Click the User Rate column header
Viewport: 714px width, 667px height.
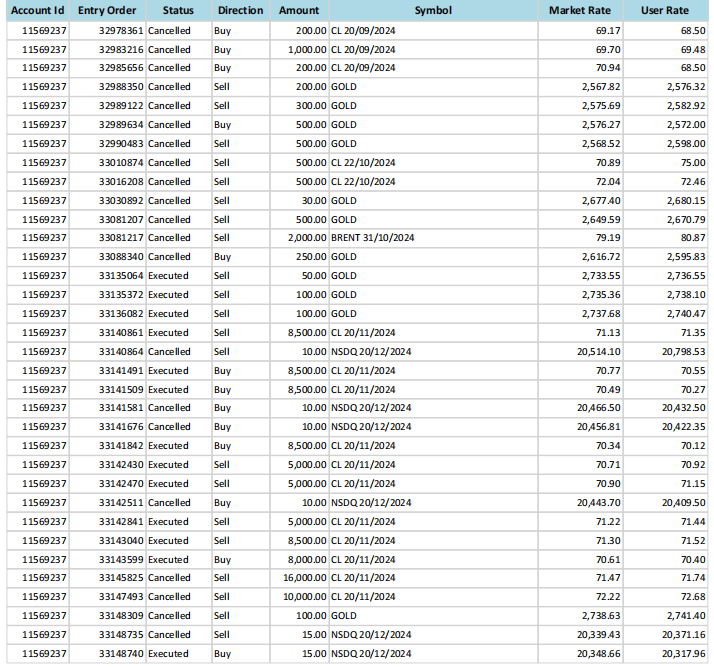pyautogui.click(x=669, y=10)
